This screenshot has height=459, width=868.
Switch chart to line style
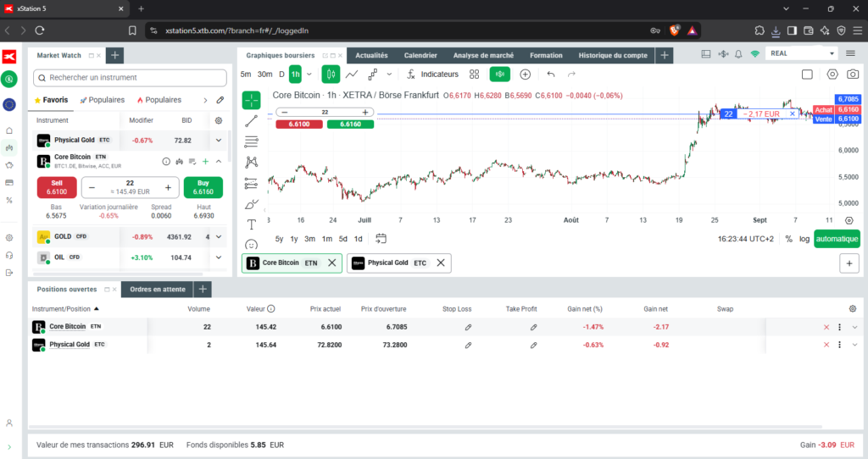click(x=352, y=75)
